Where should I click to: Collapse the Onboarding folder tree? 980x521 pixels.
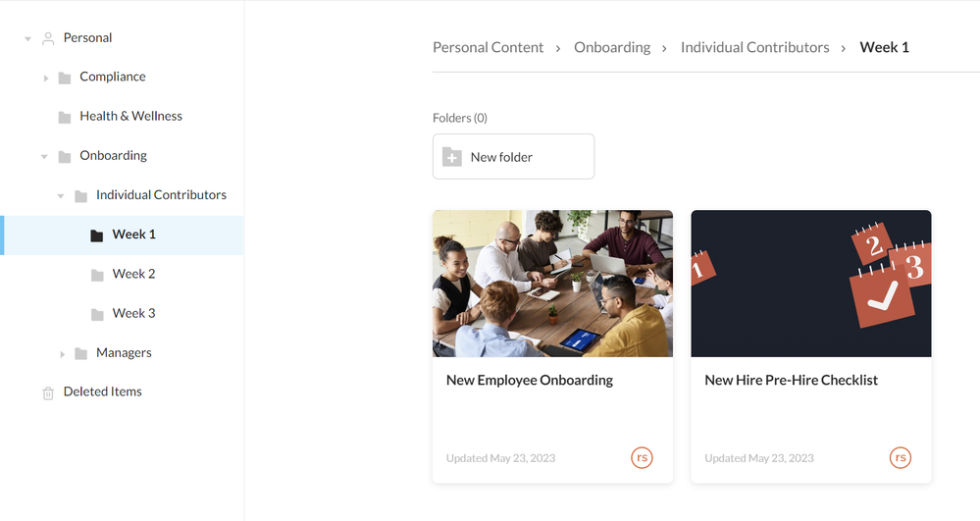(x=44, y=156)
